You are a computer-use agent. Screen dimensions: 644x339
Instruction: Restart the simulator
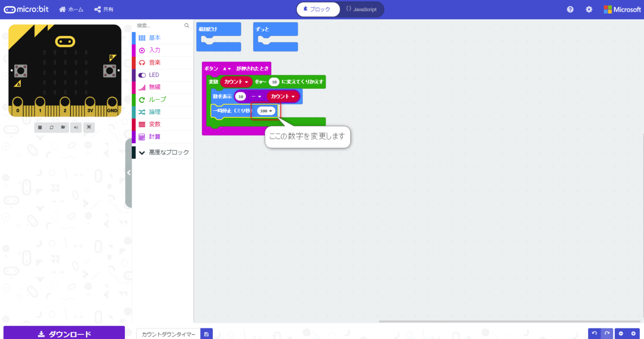[x=52, y=127]
